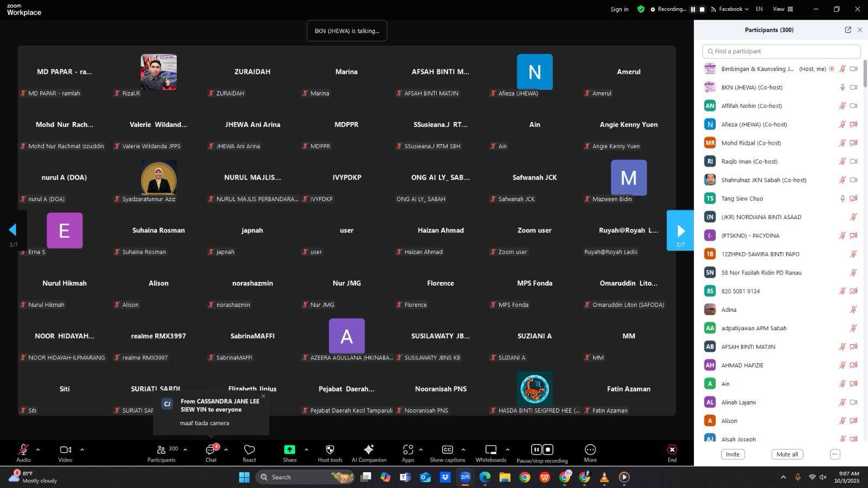Toggle the Video camera button

[65, 453]
